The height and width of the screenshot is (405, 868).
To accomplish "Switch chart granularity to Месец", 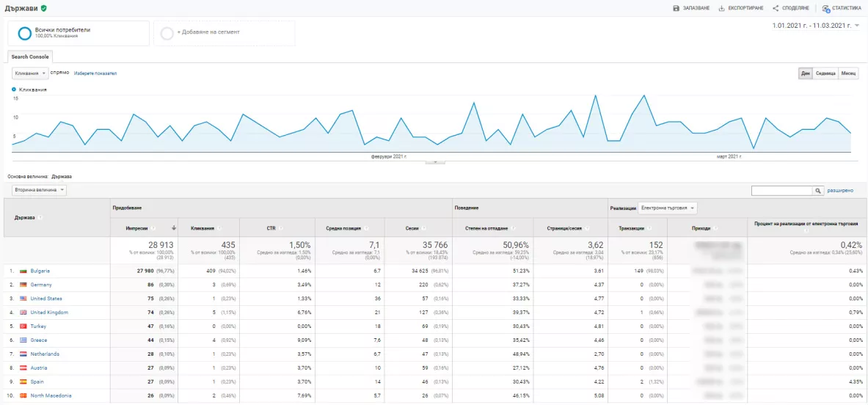I will [x=849, y=73].
